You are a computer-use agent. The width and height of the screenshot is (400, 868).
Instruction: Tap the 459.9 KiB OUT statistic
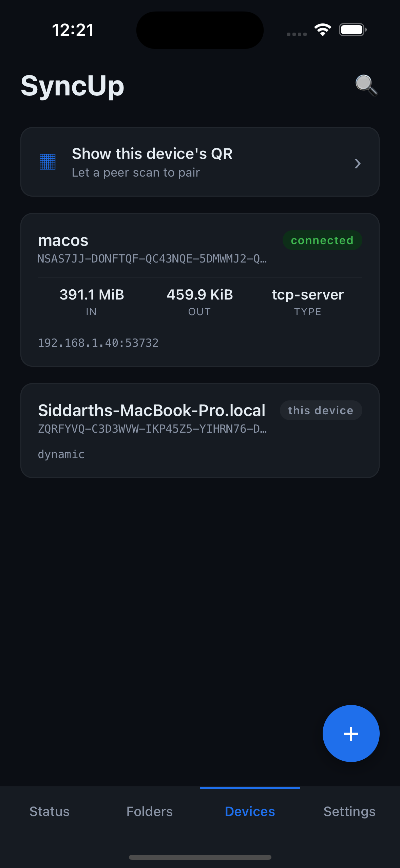(x=200, y=301)
